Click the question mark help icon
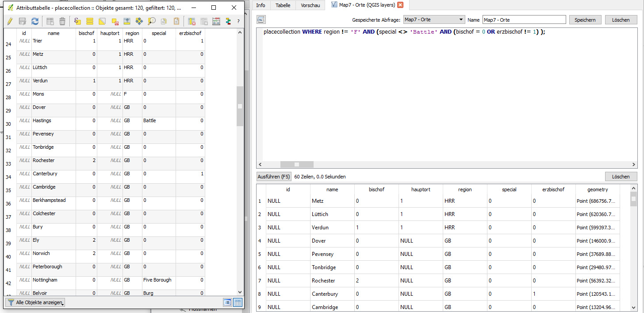 [238, 21]
